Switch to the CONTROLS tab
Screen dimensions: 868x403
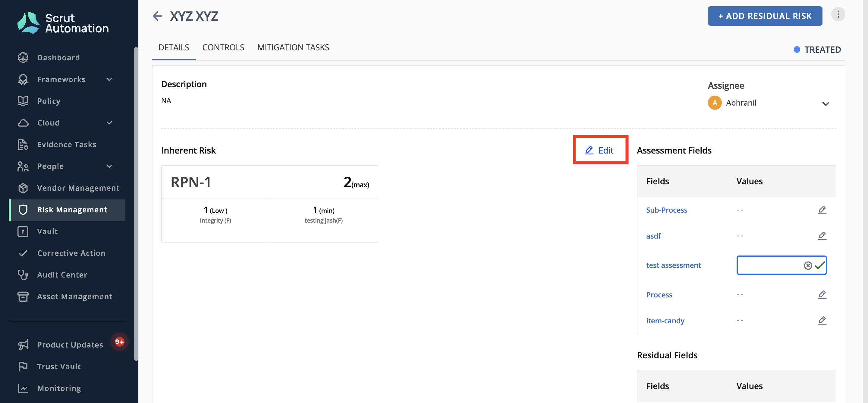[223, 48]
